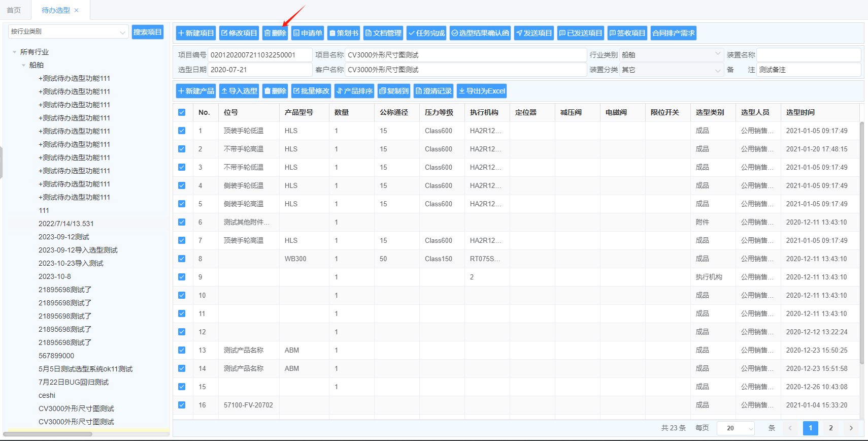Viewport: 868px width, 441px height.
Task: Collapse the 所有行业 tree node
Action: 14,52
